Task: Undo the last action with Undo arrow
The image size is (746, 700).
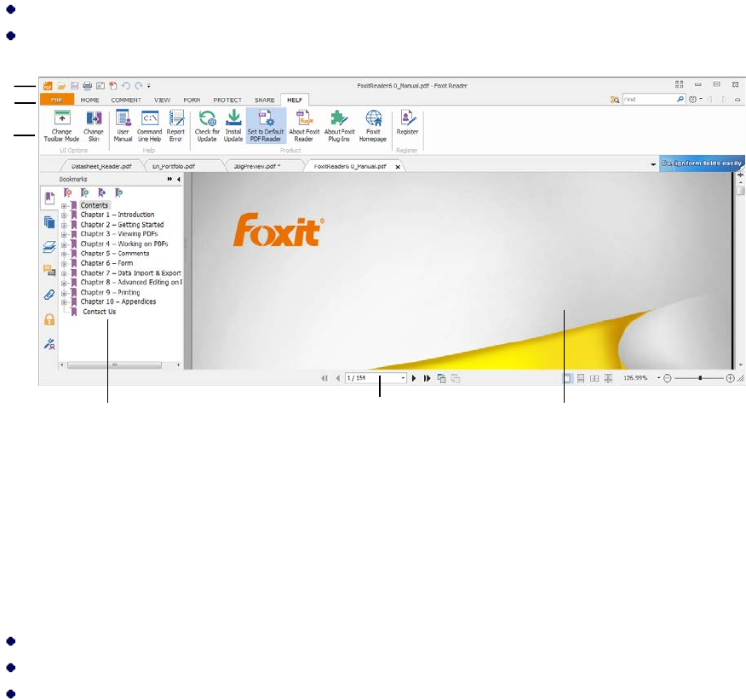Action: (x=126, y=86)
